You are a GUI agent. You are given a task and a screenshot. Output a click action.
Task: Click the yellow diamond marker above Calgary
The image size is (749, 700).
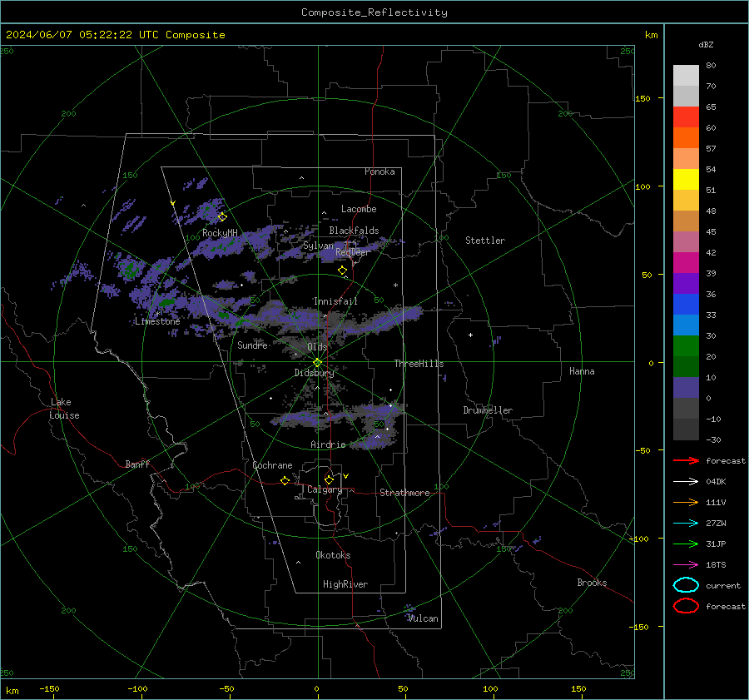329,479
